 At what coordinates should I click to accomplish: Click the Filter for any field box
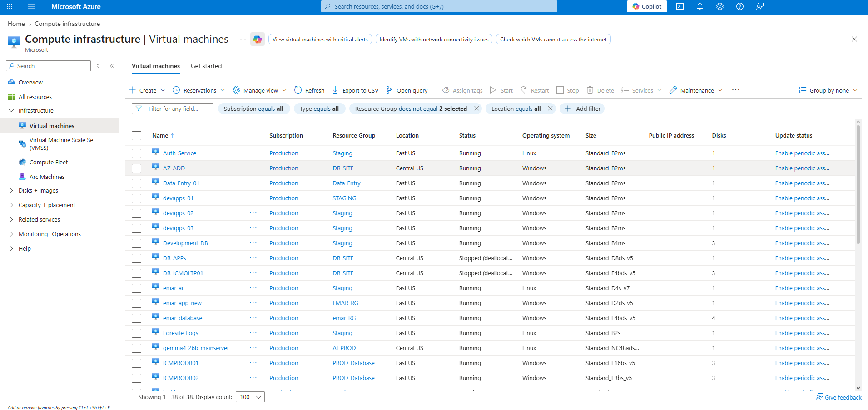[x=173, y=109]
